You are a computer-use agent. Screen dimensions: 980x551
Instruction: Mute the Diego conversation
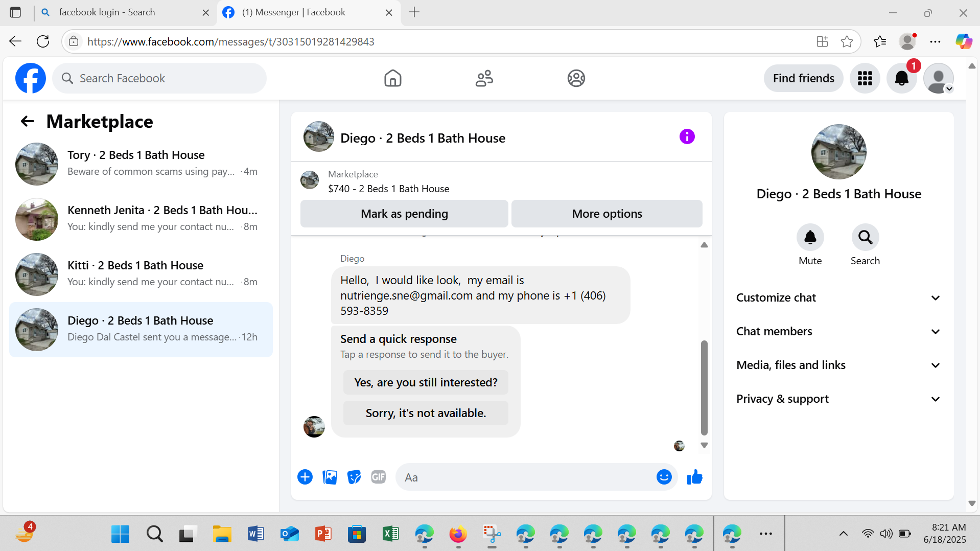coord(810,238)
